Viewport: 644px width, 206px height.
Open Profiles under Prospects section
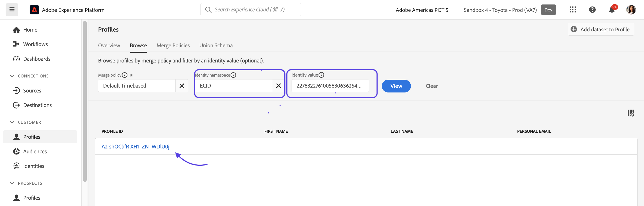pos(26,198)
